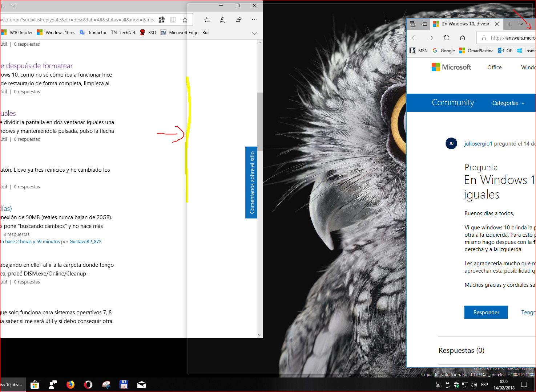Viewport: 536px width, 392px height.
Task: Click the extension icon beside the address text
Action: [x=162, y=20]
